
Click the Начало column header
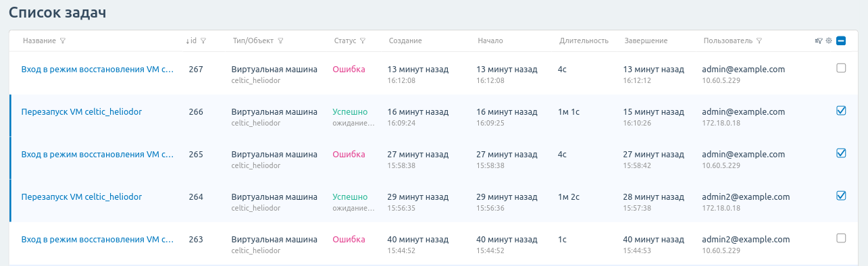490,41
